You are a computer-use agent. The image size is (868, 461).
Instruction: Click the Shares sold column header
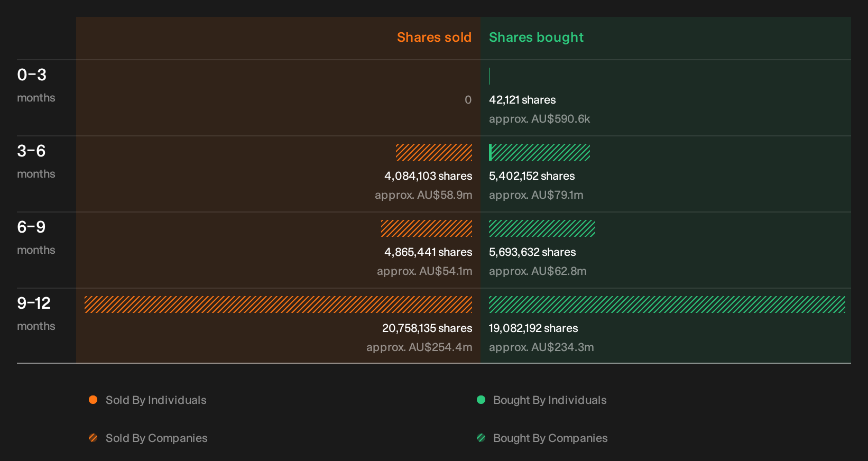coord(434,38)
